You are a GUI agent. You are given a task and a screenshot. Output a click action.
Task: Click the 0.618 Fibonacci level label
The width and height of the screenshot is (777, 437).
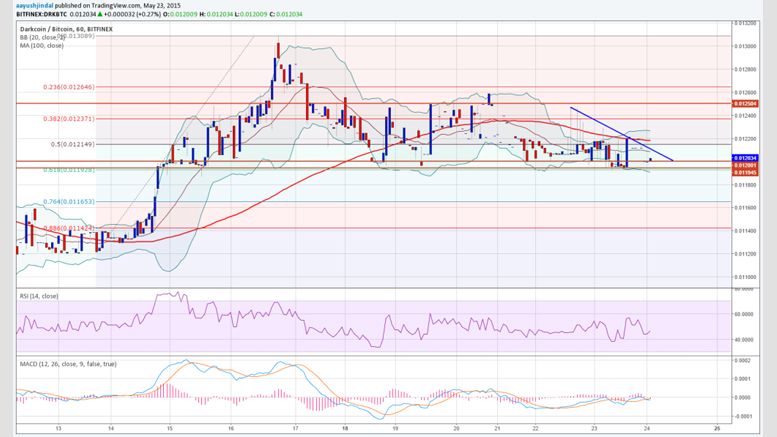(69, 170)
